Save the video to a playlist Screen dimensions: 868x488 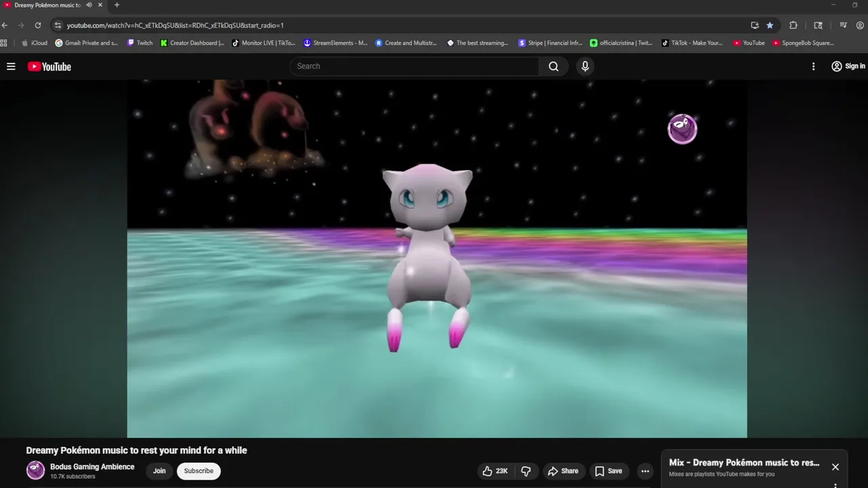coord(608,471)
